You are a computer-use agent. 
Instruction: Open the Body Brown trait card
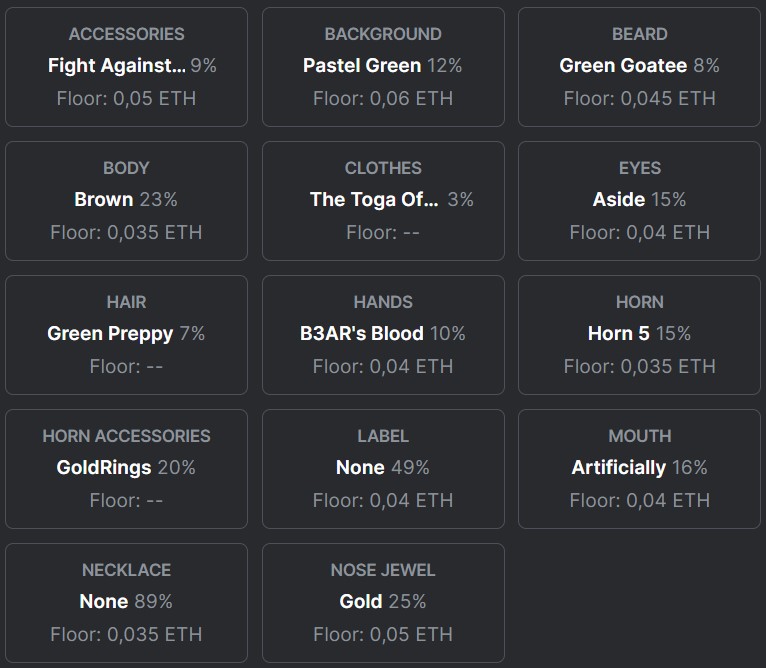click(127, 201)
